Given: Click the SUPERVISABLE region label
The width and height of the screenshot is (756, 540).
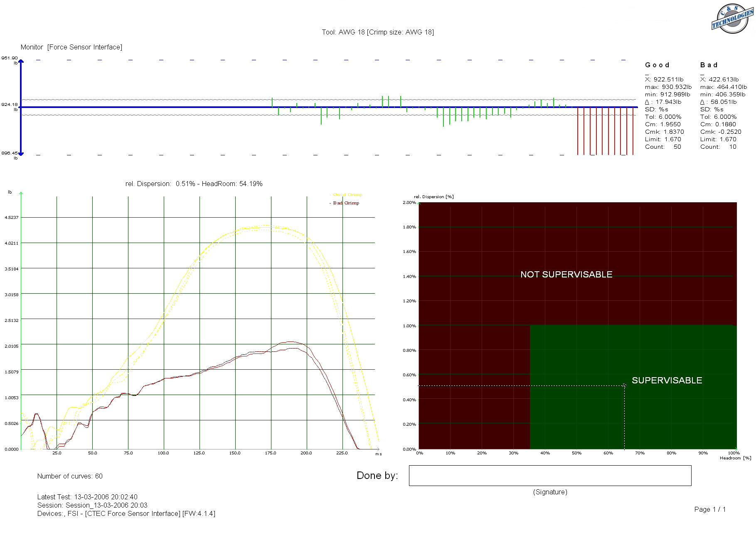Looking at the screenshot, I should [x=667, y=380].
